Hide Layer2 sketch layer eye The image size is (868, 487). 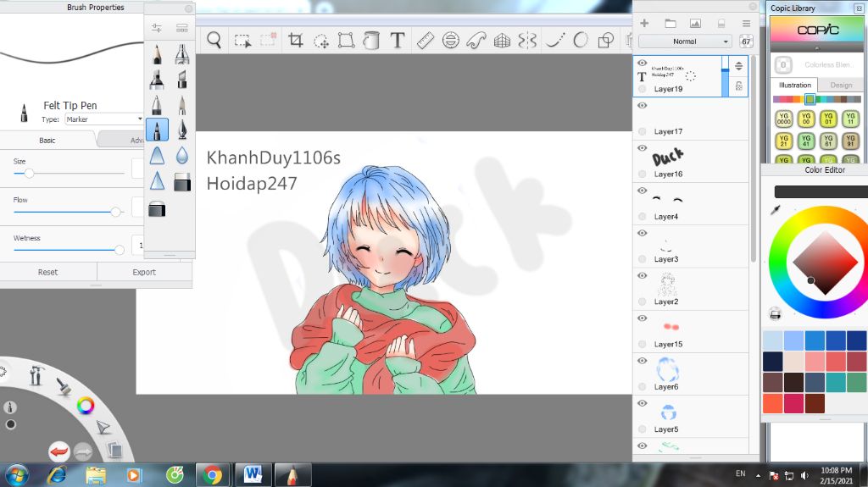pyautogui.click(x=643, y=275)
